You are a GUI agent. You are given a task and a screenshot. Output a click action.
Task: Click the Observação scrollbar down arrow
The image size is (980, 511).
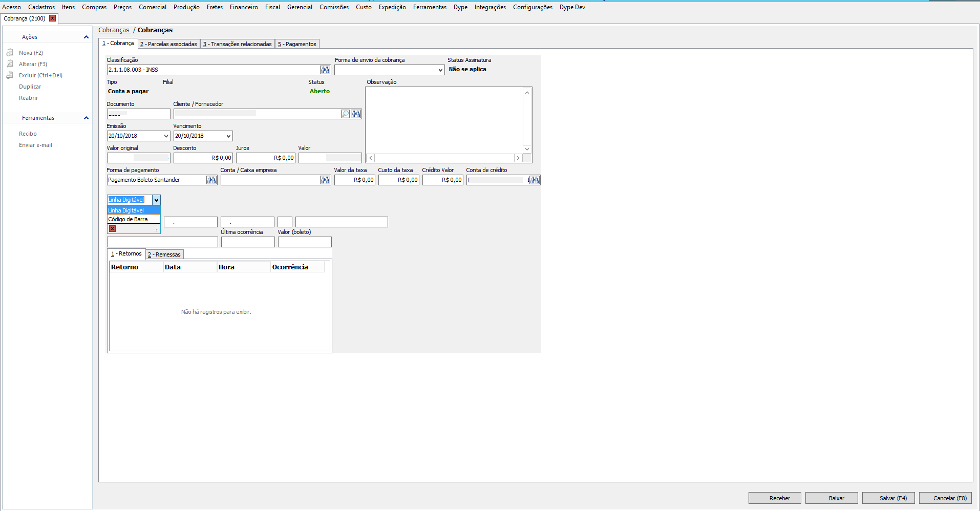527,149
